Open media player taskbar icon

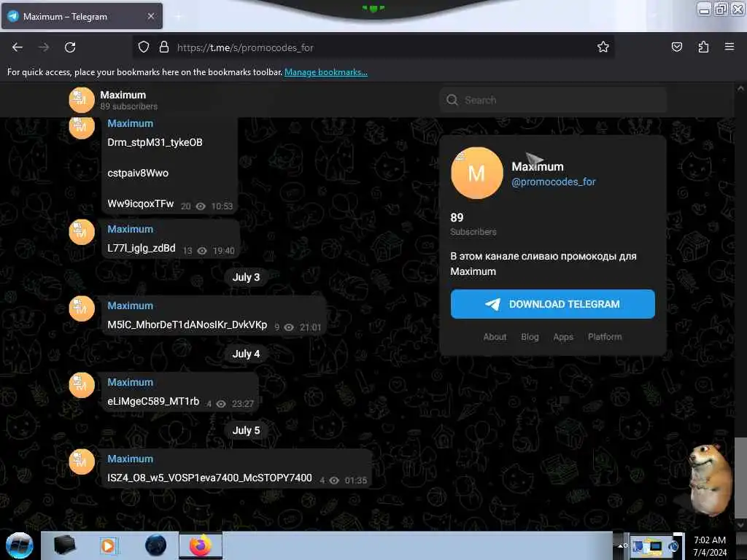[108, 545]
